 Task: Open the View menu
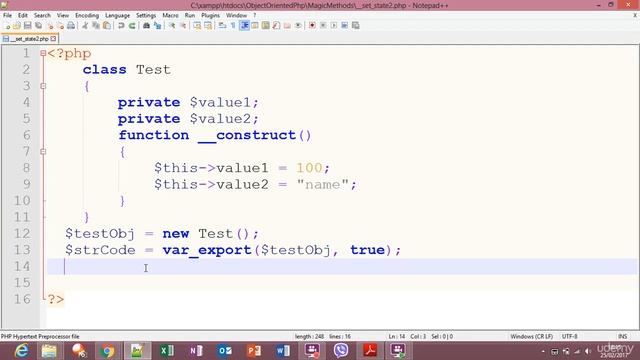(63, 16)
